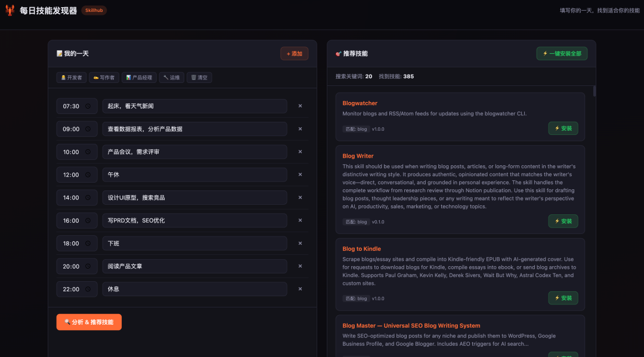Viewport: 644px width, 357px height.
Task: Select the 写作者 preset template
Action: click(x=104, y=78)
